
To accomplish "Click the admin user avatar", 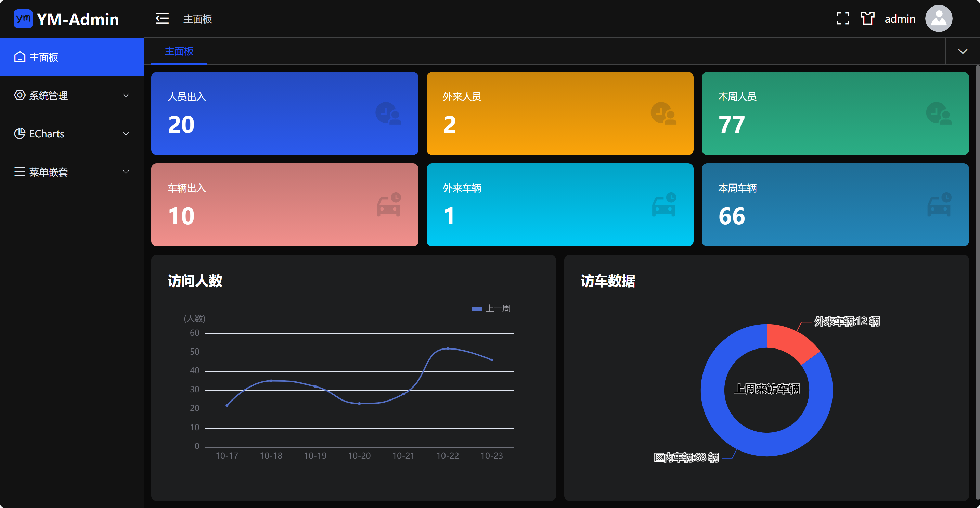I will 939,18.
